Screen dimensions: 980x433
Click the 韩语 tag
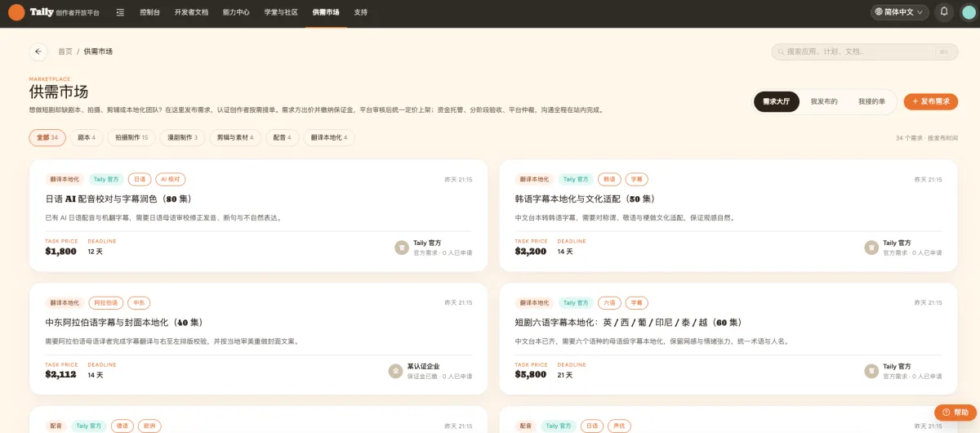[609, 179]
